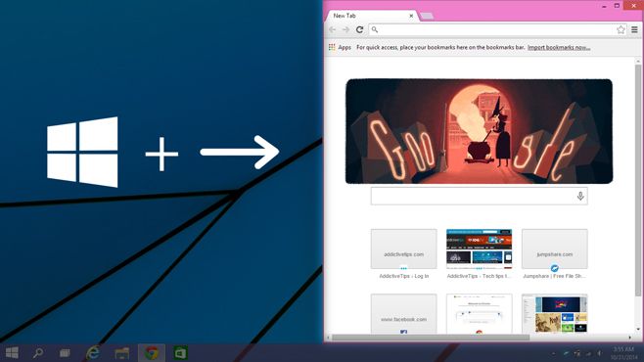
Task: Click the Import bookmarks now link
Action: pos(559,47)
